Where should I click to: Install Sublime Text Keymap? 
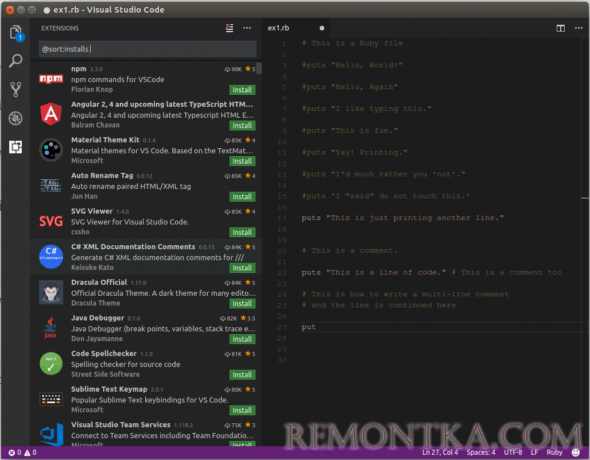coord(242,410)
